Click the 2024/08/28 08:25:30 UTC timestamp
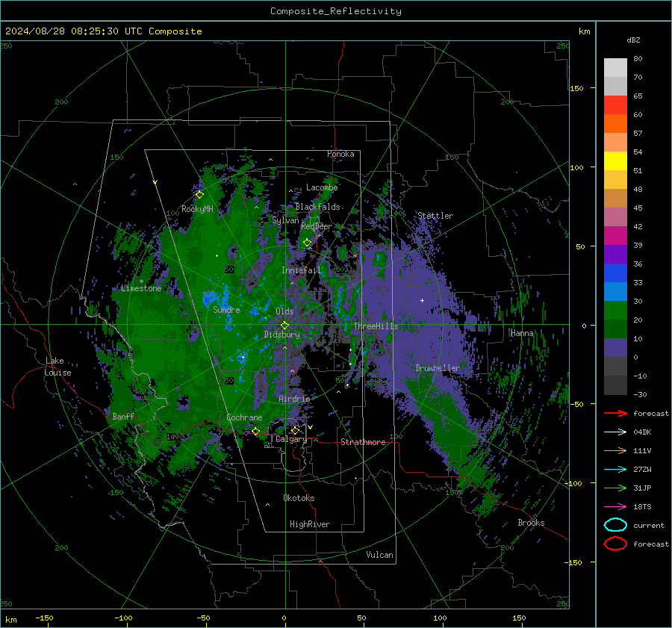 tap(103, 31)
